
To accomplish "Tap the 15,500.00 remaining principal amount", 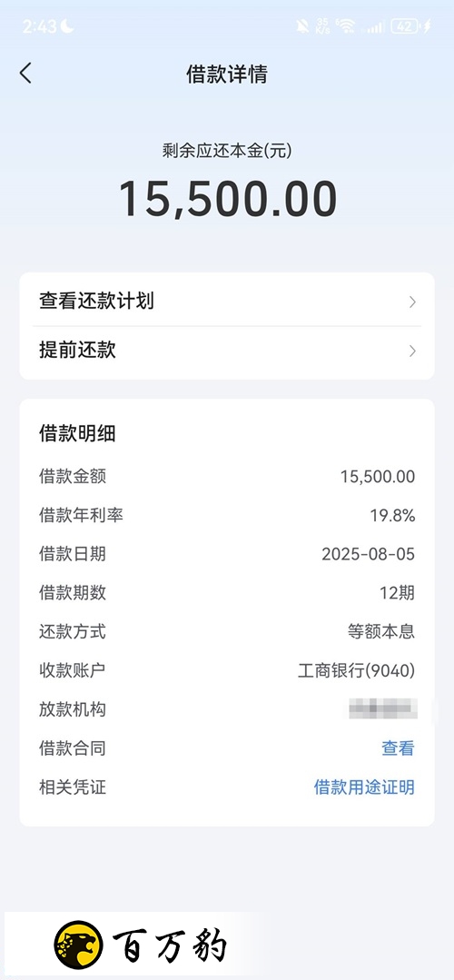I will (227, 198).
